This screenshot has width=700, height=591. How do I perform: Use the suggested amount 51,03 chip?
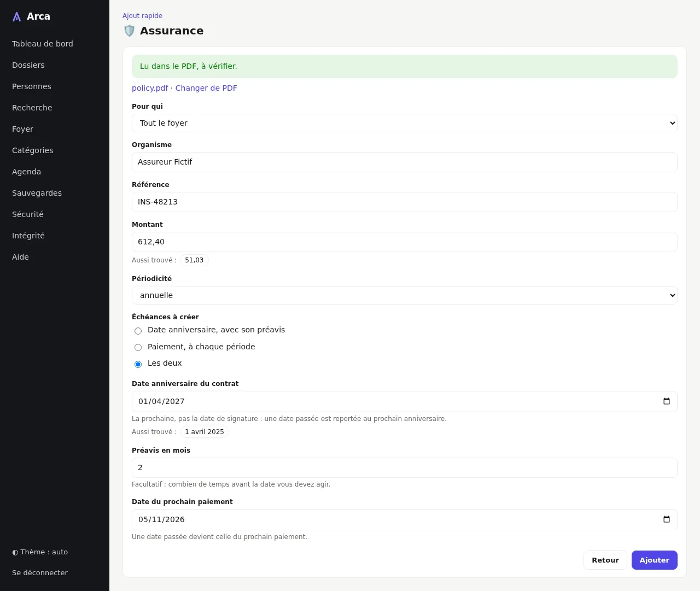point(194,260)
